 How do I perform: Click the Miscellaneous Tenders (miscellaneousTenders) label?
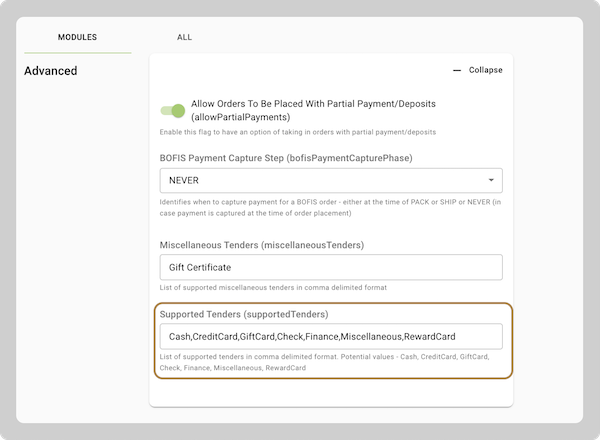[262, 245]
